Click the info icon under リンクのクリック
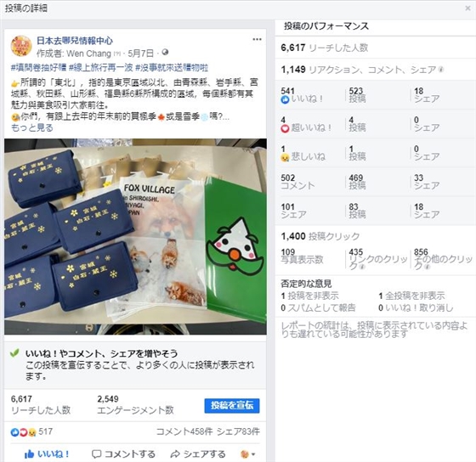This screenshot has width=476, height=462. pos(360,267)
